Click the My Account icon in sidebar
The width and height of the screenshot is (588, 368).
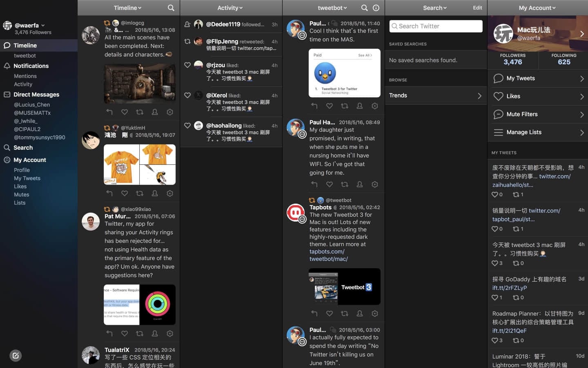tap(7, 160)
